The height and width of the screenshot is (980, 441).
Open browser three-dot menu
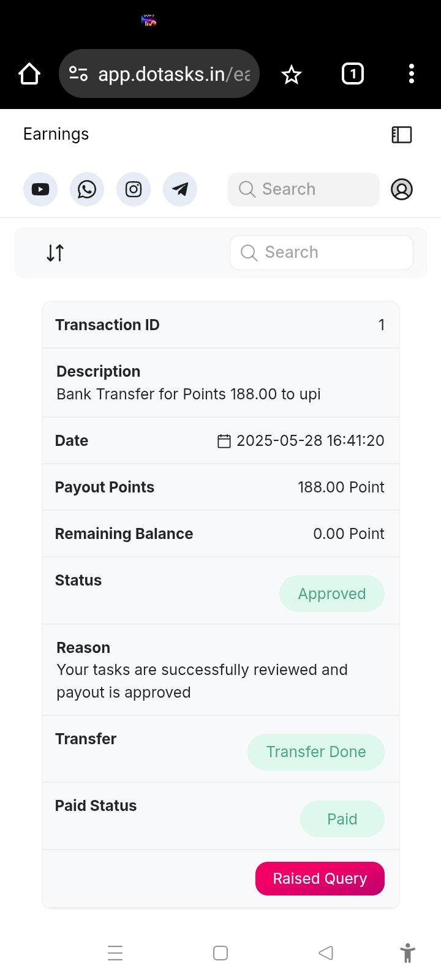[x=412, y=73]
